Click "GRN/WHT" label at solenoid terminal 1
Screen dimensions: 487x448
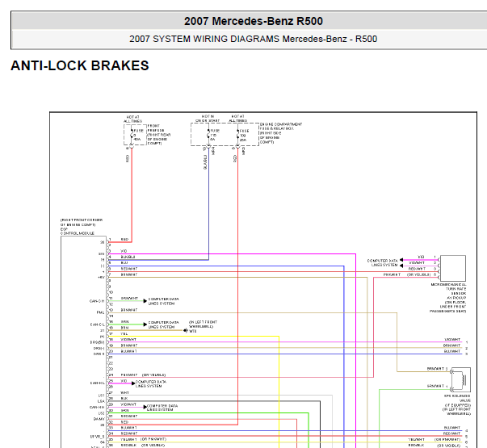(x=435, y=386)
